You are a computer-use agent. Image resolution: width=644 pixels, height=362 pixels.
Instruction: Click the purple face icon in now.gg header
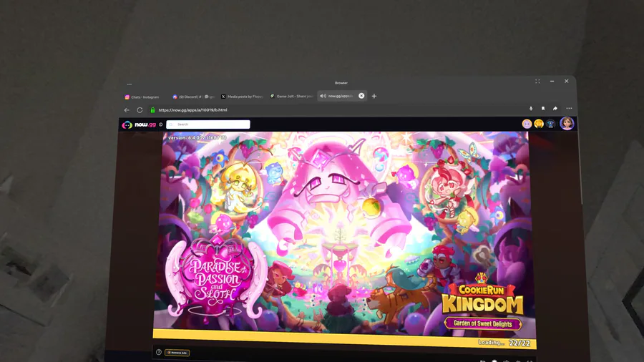(x=527, y=124)
